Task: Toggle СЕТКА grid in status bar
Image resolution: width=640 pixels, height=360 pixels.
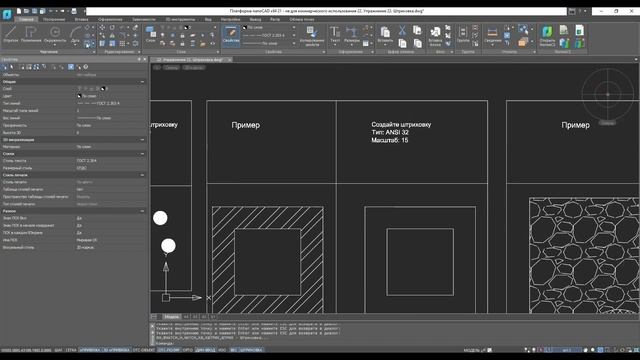Action: coord(71,350)
